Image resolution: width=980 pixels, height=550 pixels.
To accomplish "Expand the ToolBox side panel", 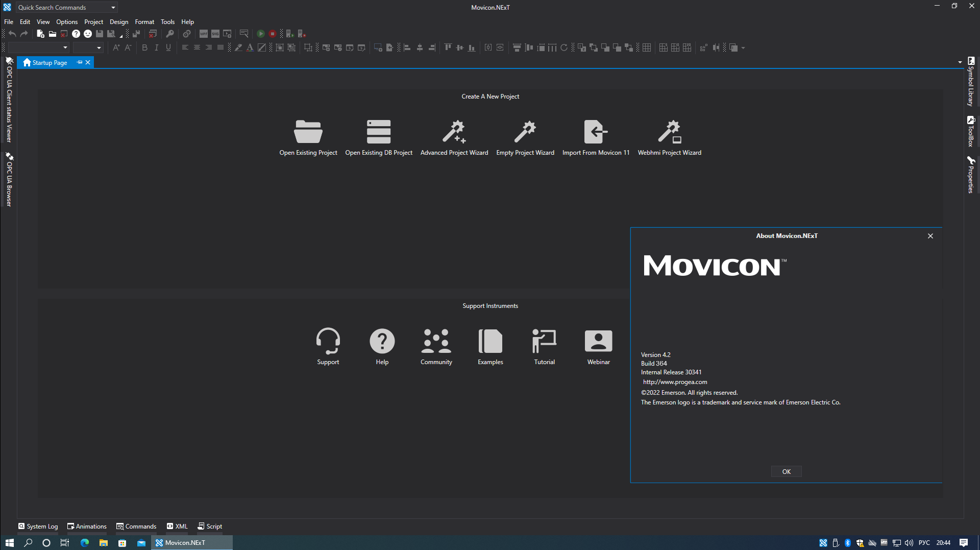I will pos(971,132).
